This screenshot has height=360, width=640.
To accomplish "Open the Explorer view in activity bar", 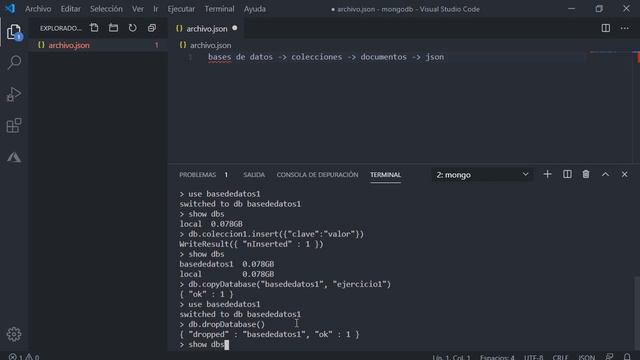I will pos(14,32).
